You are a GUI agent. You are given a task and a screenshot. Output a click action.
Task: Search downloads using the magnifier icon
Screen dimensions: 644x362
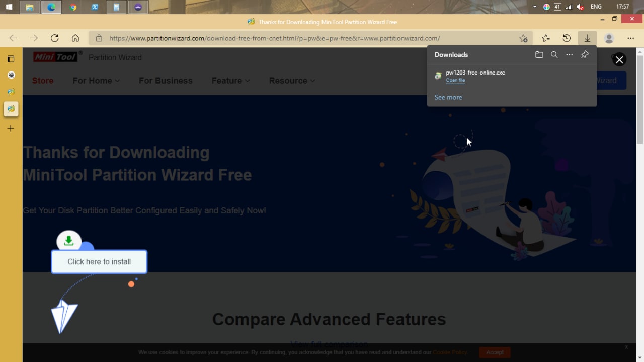[x=554, y=55]
